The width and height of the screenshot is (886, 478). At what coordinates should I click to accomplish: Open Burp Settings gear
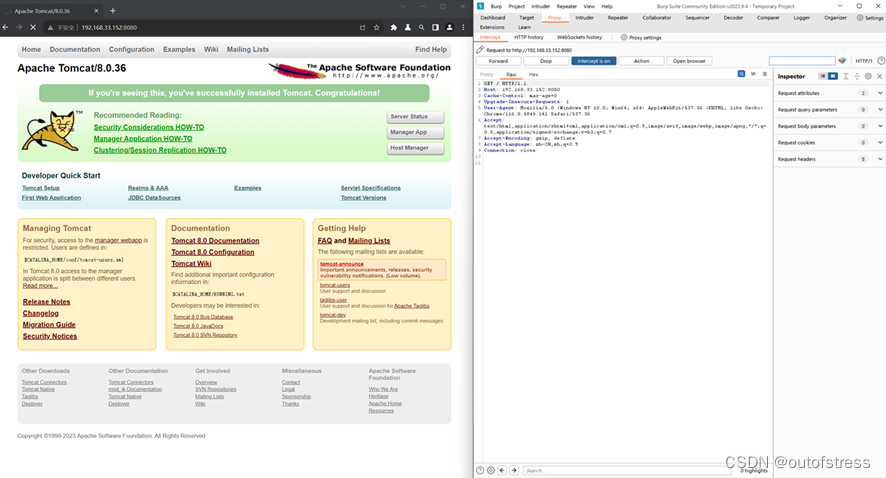tap(860, 18)
